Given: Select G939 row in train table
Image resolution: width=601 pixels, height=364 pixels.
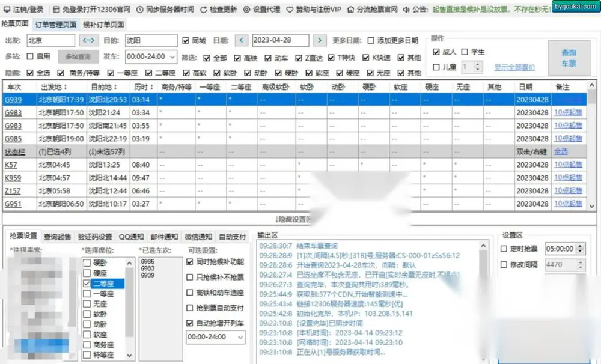Looking at the screenshot, I should tap(294, 100).
